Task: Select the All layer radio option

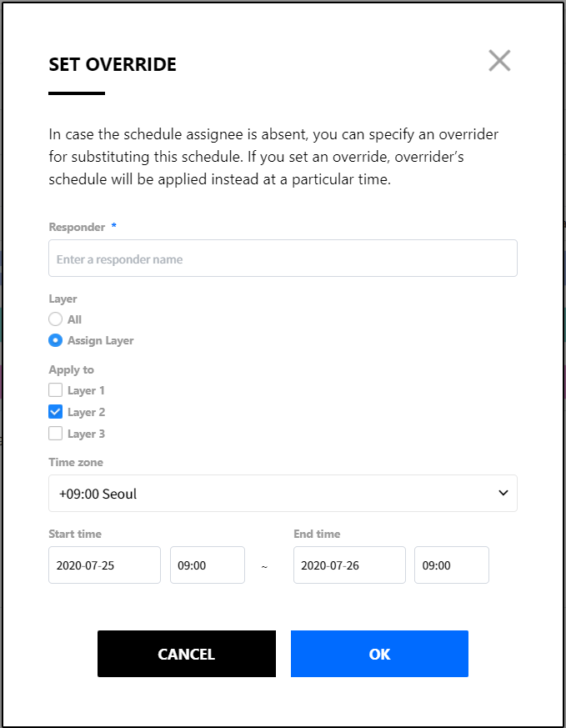Action: click(56, 319)
